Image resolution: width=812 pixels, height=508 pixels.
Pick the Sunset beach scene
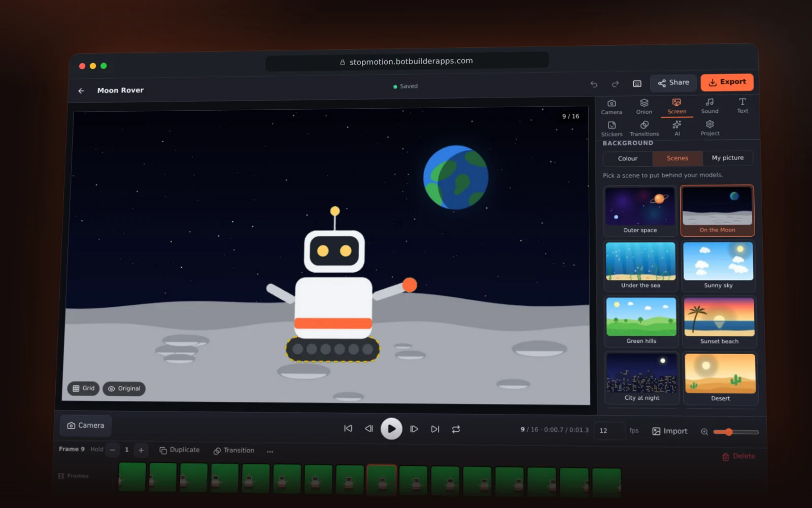(720, 322)
